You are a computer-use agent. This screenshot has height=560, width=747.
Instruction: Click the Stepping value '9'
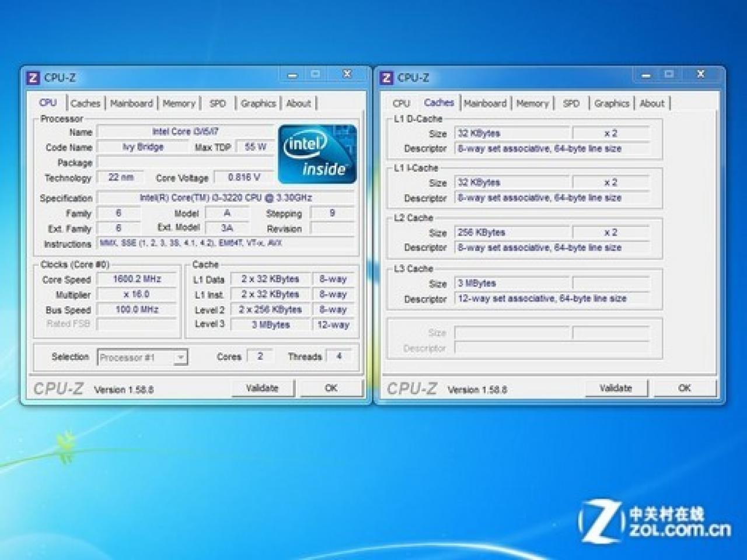pos(332,213)
